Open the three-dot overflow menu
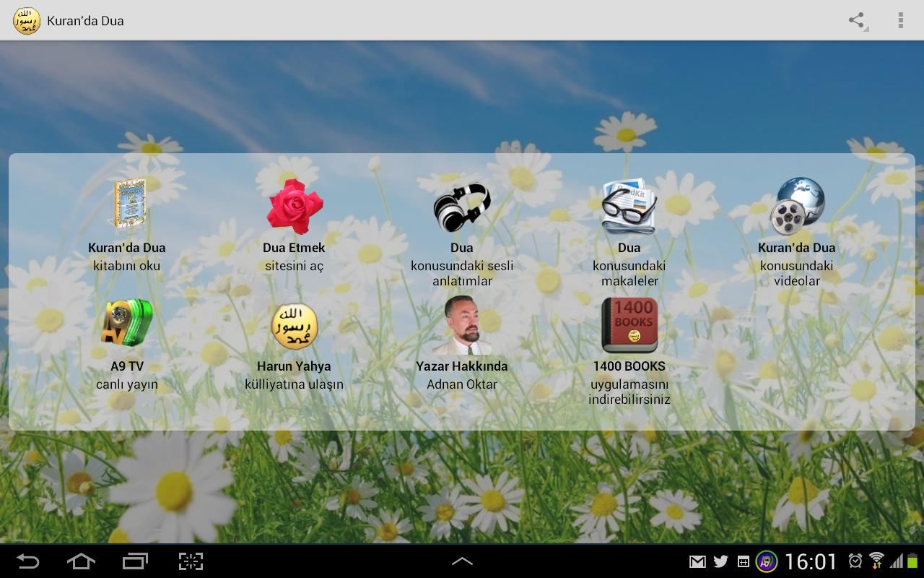 900,20
